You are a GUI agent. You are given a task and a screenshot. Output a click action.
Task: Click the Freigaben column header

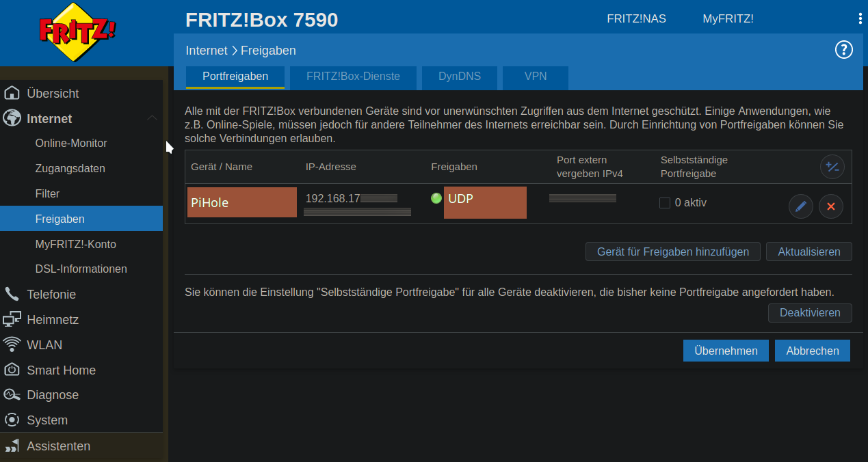454,167
